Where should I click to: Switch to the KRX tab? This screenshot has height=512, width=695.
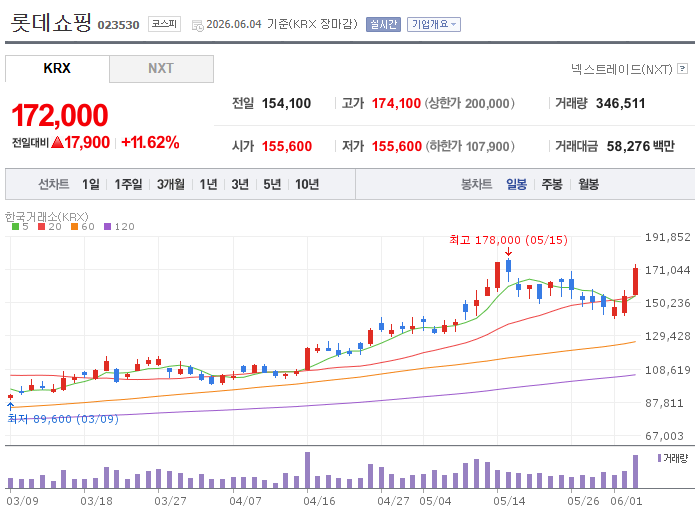(57, 68)
